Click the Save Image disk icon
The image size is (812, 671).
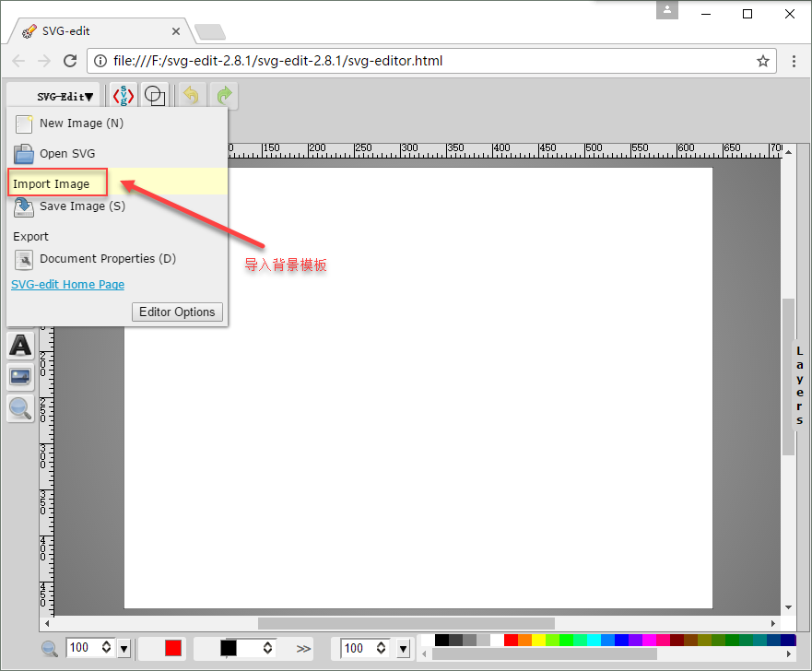pos(24,207)
